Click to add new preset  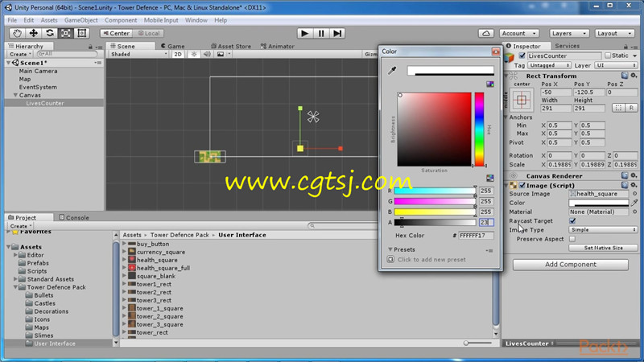point(431,259)
